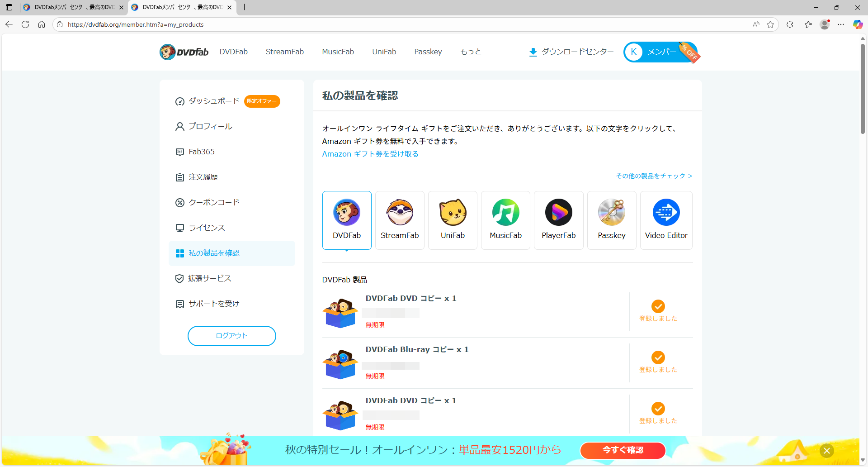This screenshot has width=868, height=467.
Task: Open 注文履歴 in the sidebar
Action: click(203, 177)
